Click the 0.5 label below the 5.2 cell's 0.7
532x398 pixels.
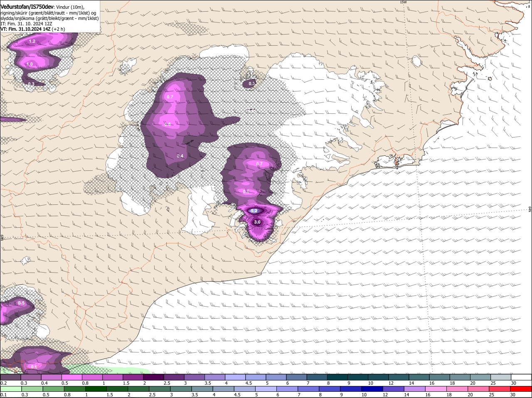point(246,192)
